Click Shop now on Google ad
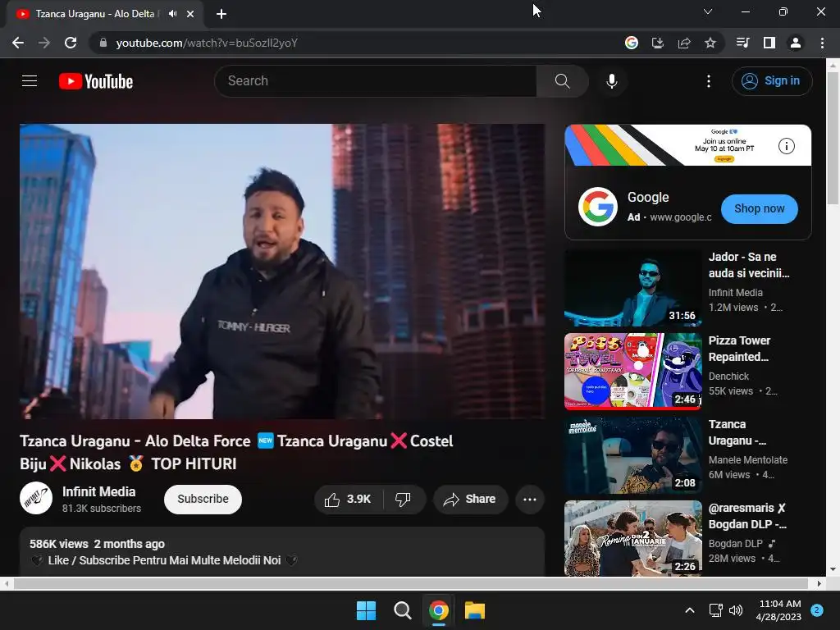840x630 pixels. pyautogui.click(x=759, y=209)
